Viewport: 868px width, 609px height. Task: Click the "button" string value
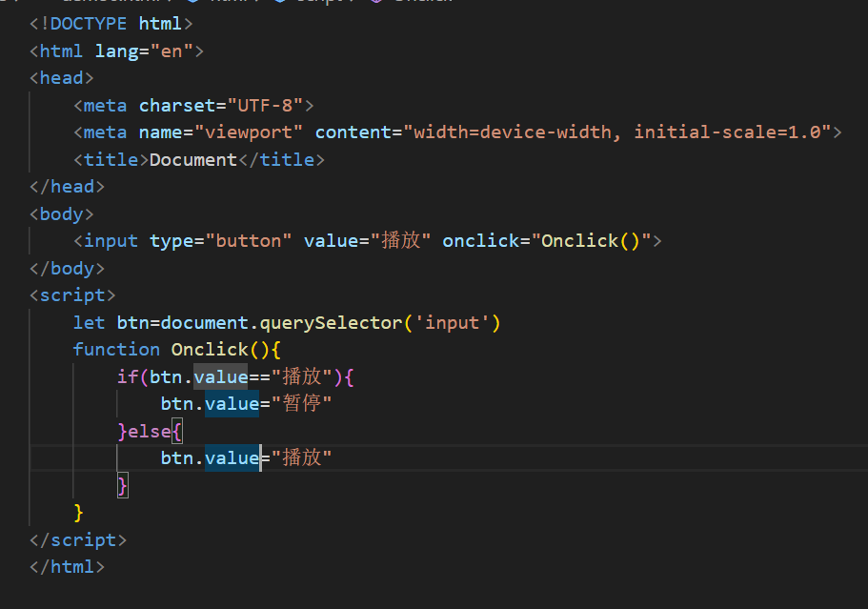pyautogui.click(x=249, y=241)
